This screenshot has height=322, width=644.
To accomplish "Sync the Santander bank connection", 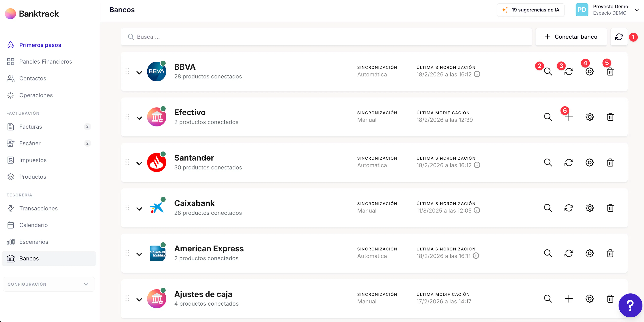I will pos(569,163).
